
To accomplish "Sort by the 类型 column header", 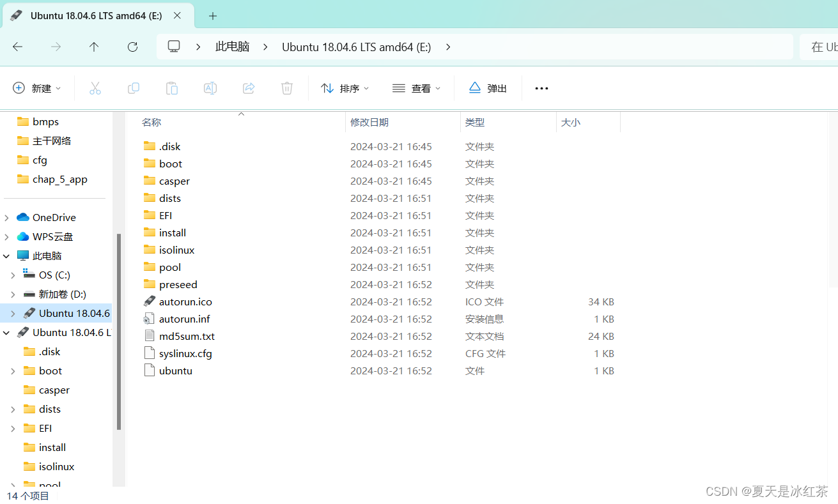I will tap(475, 122).
